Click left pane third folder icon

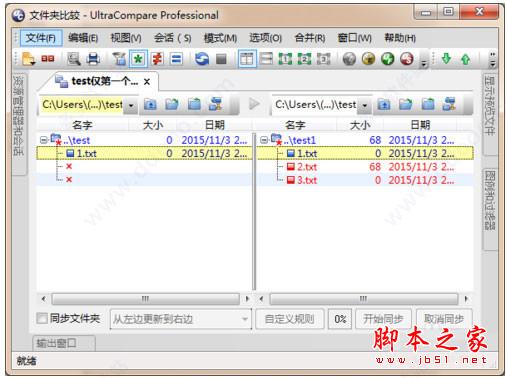point(194,105)
